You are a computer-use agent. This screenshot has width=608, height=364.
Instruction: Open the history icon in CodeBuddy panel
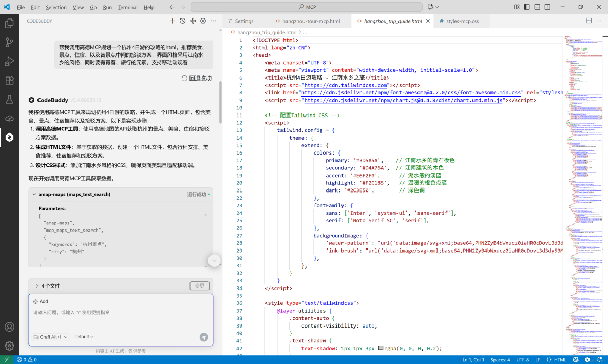click(183, 21)
